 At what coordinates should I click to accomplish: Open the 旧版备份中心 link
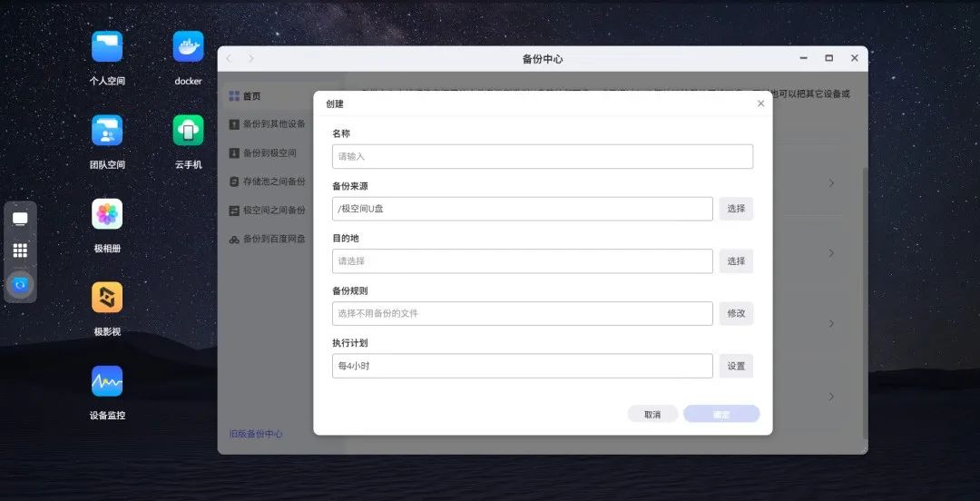255,434
